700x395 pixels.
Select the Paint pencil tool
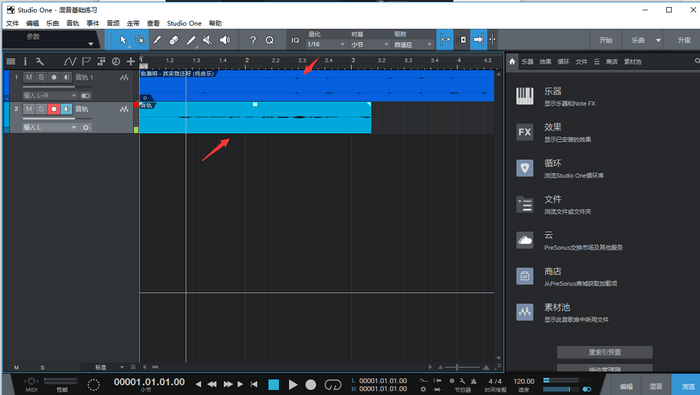(x=191, y=40)
